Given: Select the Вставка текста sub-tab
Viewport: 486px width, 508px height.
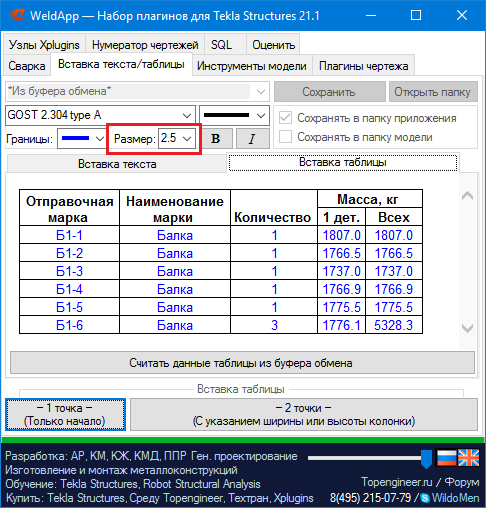Looking at the screenshot, I should 117,164.
